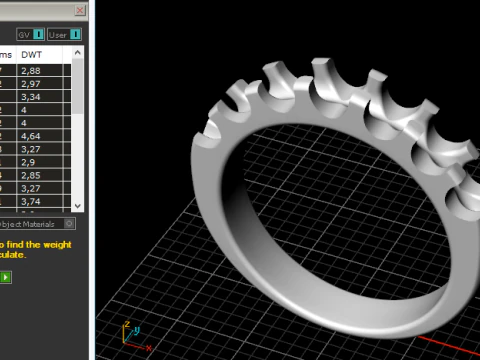
Task: Select the 4,64 DWT cell
Action: click(x=40, y=136)
